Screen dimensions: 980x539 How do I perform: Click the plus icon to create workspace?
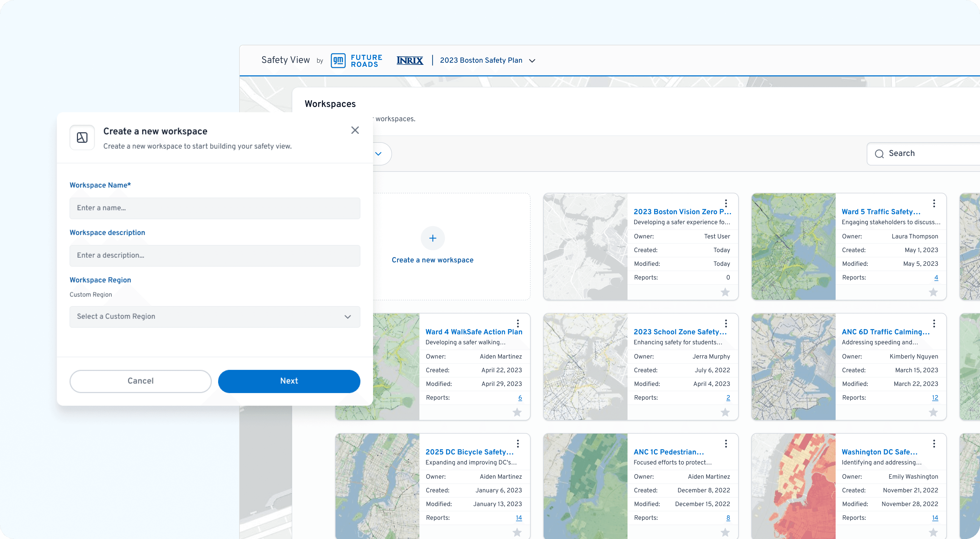433,238
